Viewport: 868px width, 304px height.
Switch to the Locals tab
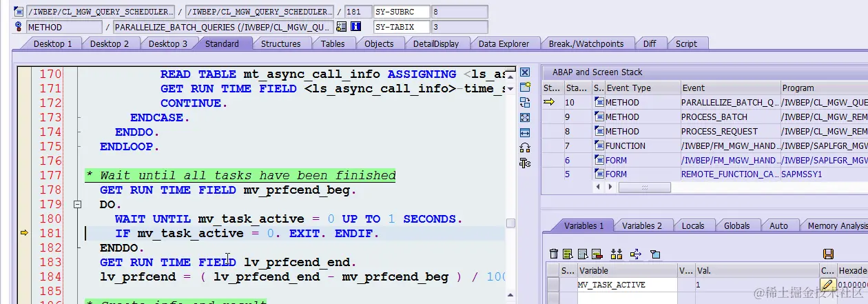pos(693,225)
